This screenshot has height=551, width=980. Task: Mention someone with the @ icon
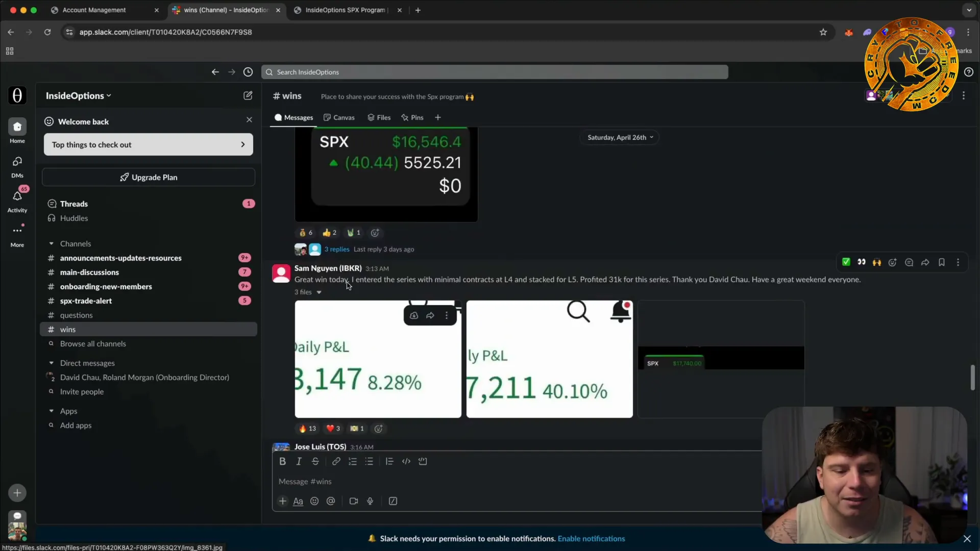coord(331,501)
